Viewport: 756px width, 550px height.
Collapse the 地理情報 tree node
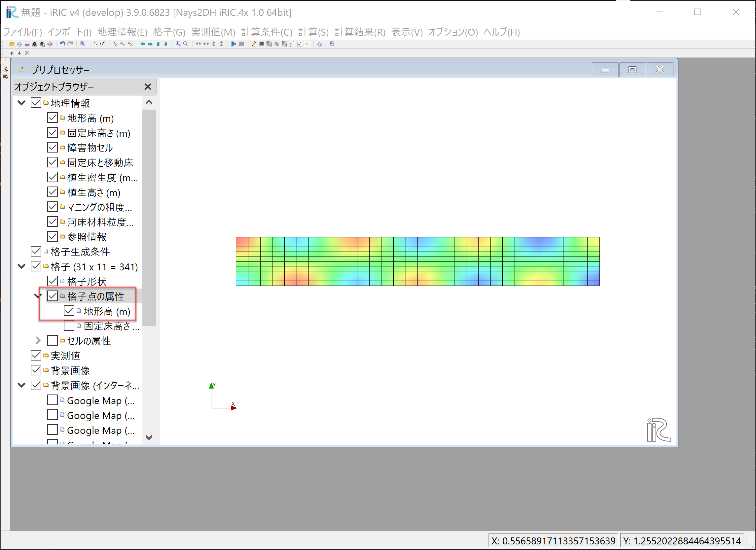pyautogui.click(x=21, y=103)
